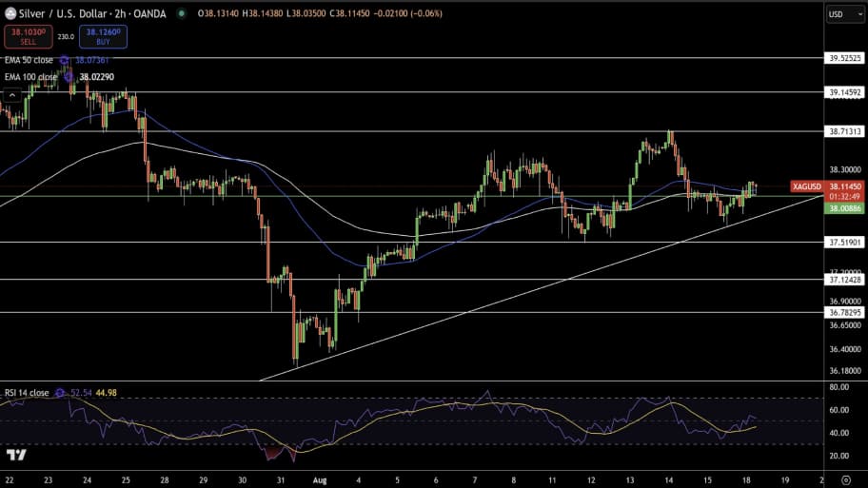Click the change value −0.02100 (−0.06%)
Image resolution: width=868 pixels, height=488 pixels.
click(x=408, y=13)
